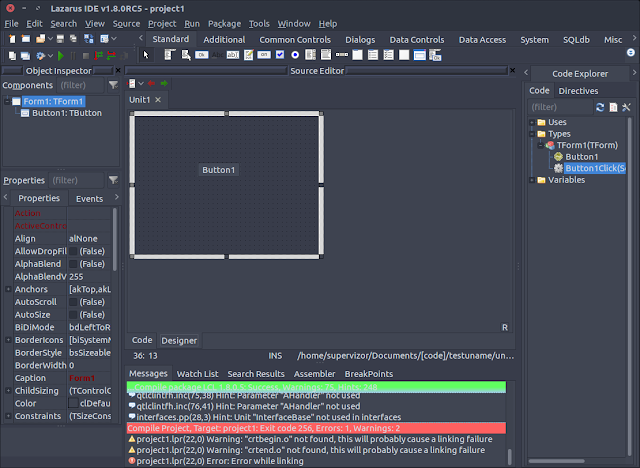The width and height of the screenshot is (640, 468).
Task: Expand the BorderIcons property
Action: pyautogui.click(x=8, y=339)
